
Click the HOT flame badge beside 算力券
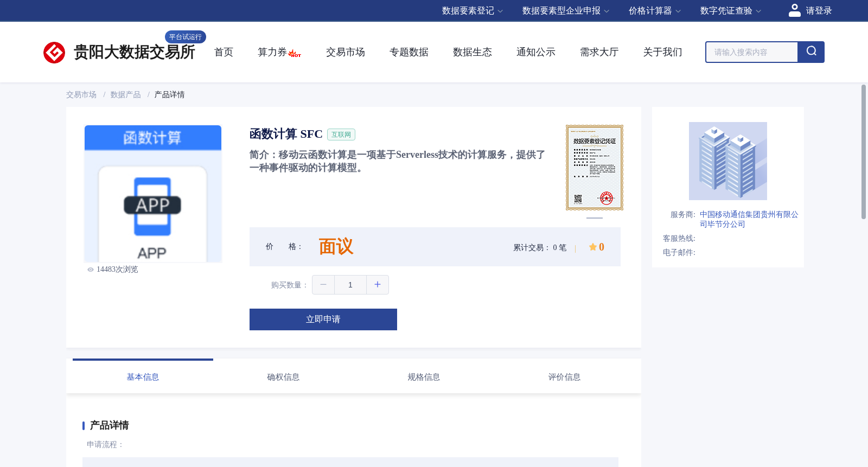click(x=295, y=53)
